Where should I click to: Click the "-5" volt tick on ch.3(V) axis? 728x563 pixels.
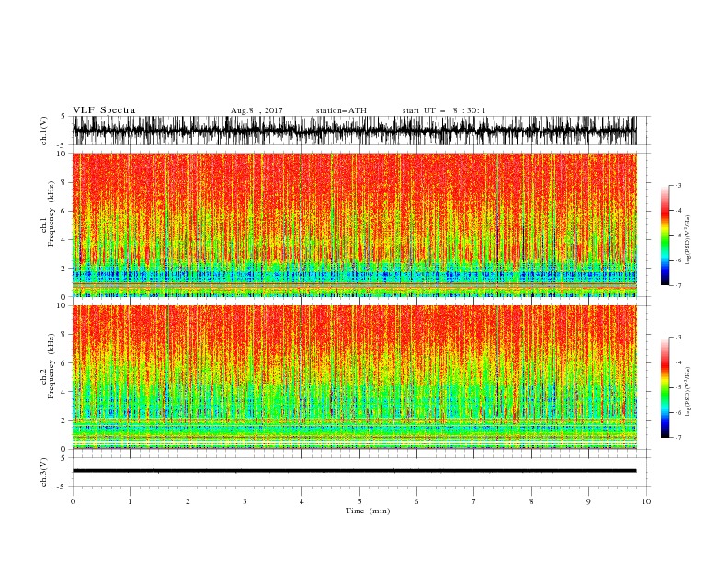point(63,487)
